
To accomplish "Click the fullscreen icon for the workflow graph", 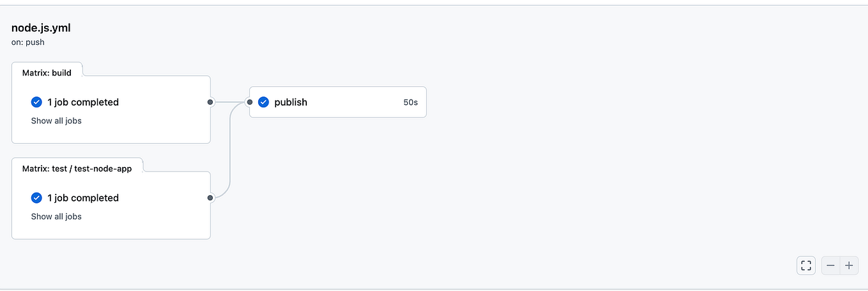I will pos(806,265).
